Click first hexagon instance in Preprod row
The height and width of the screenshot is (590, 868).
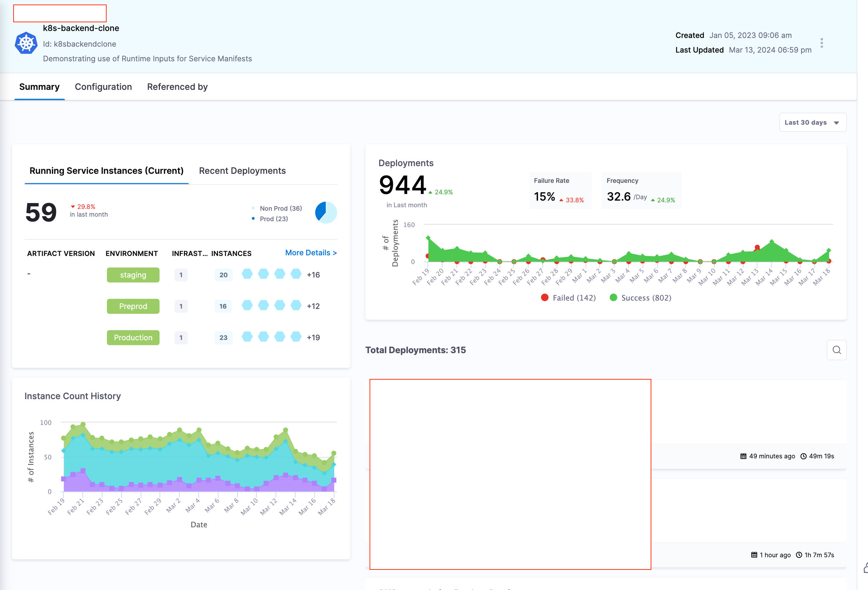click(x=247, y=305)
